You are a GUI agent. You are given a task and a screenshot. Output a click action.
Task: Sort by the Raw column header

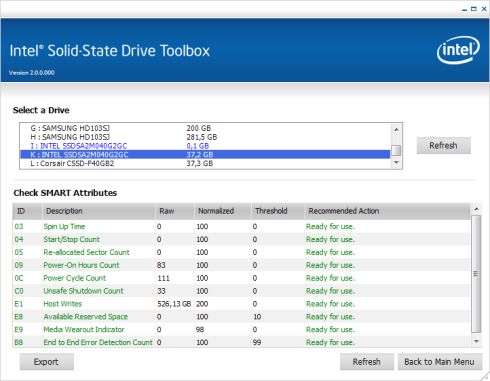point(175,211)
